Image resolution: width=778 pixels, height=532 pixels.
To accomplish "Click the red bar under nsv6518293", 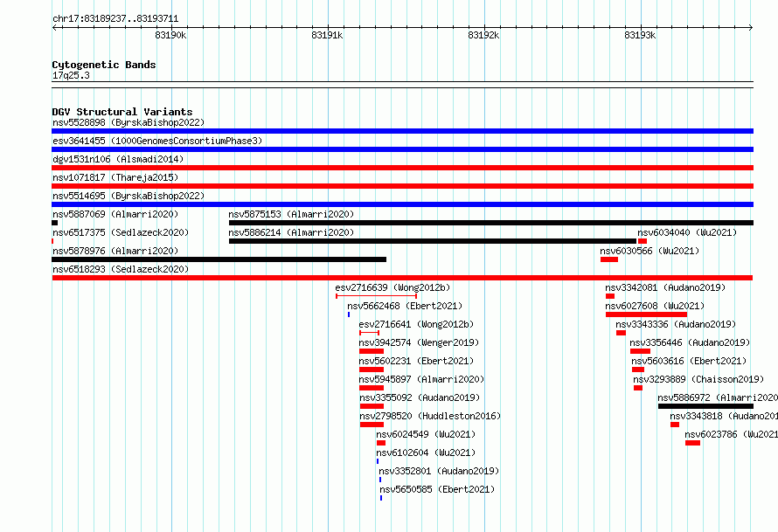I will (x=402, y=278).
